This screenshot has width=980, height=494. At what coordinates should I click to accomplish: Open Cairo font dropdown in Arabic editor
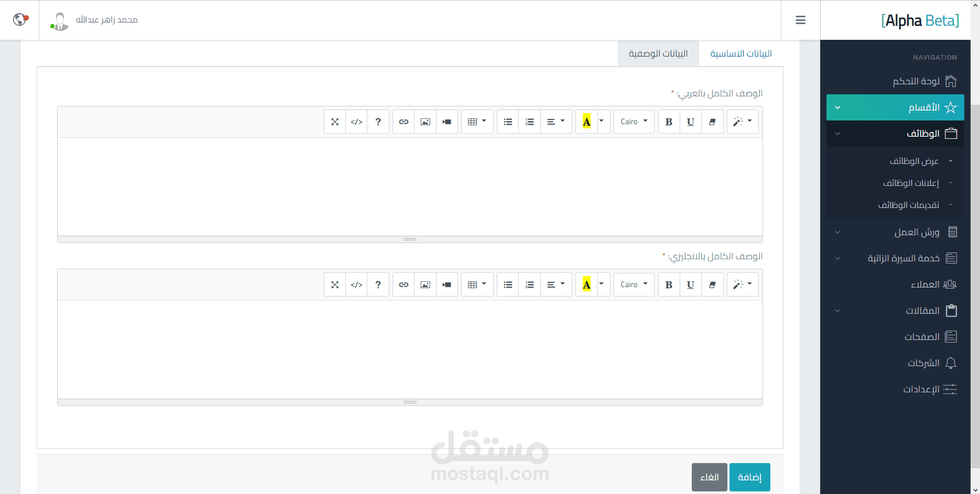[634, 122]
